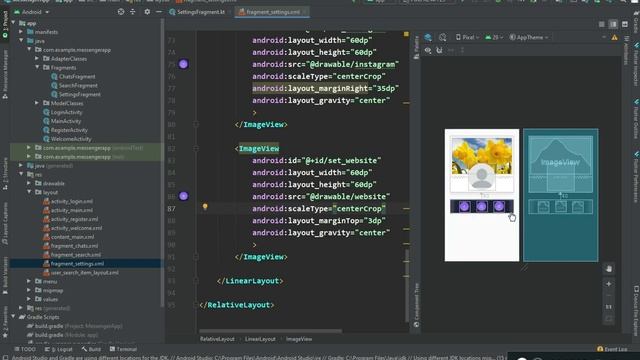Click the RelativeLayout breadcrumb
This screenshot has width=640, height=360.
click(217, 339)
